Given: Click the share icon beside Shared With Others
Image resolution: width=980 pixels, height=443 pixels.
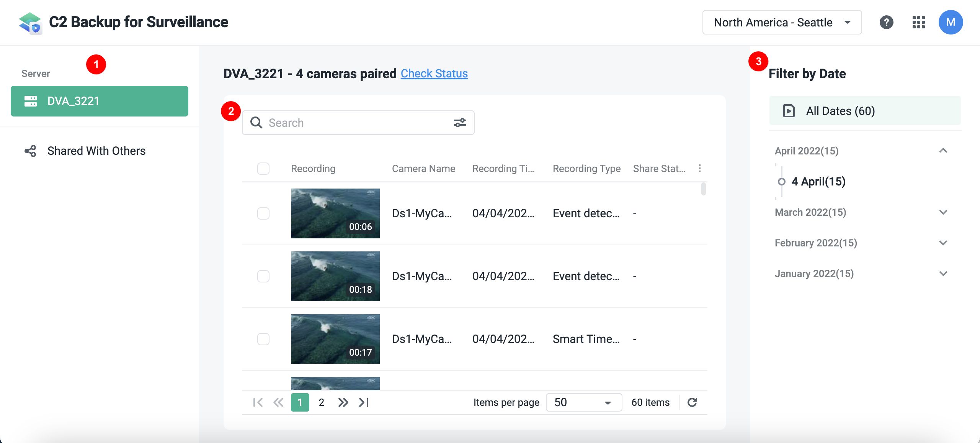Looking at the screenshot, I should click(x=30, y=151).
